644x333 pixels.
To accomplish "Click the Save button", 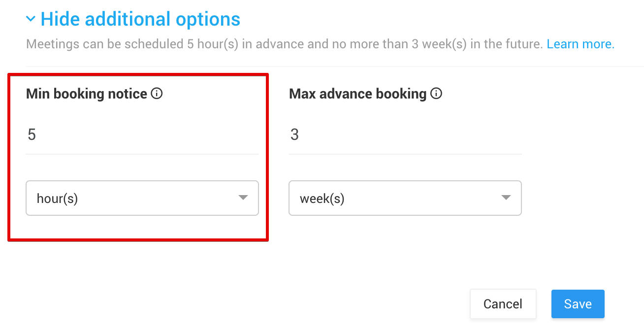I will tap(578, 304).
